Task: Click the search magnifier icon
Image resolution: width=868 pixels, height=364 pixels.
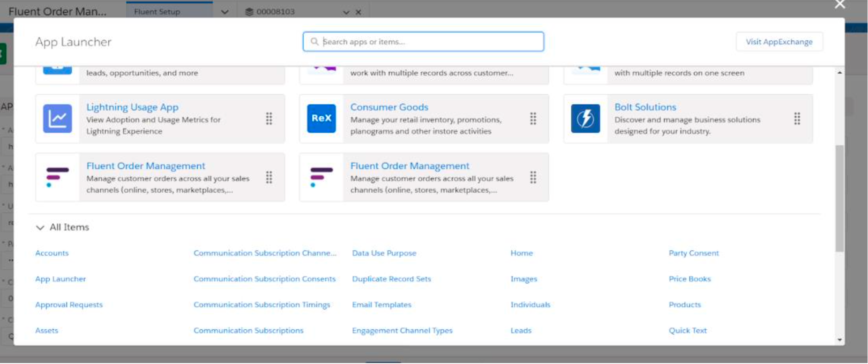Action: pos(314,42)
